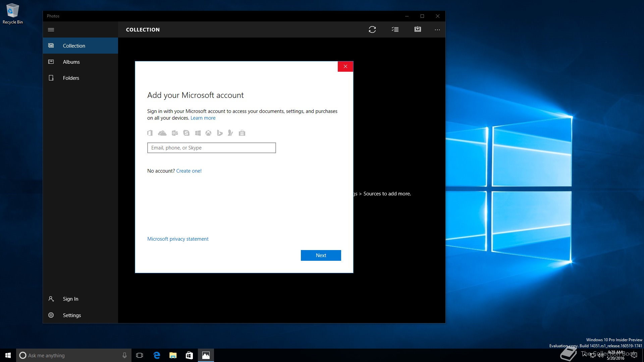Screen dimensions: 644x362
Task: Open the three-dots more options menu
Action: [x=437, y=29]
